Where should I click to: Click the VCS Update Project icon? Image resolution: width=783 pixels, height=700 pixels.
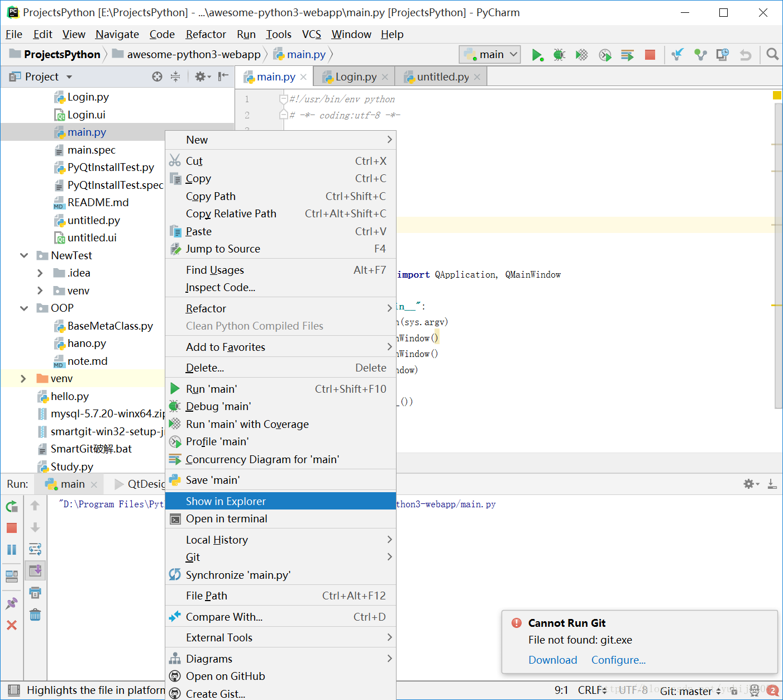coord(677,55)
